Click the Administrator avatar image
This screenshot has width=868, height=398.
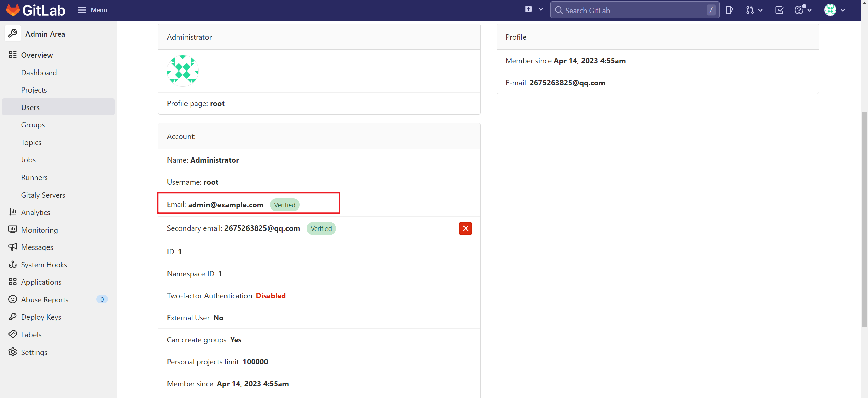click(183, 71)
